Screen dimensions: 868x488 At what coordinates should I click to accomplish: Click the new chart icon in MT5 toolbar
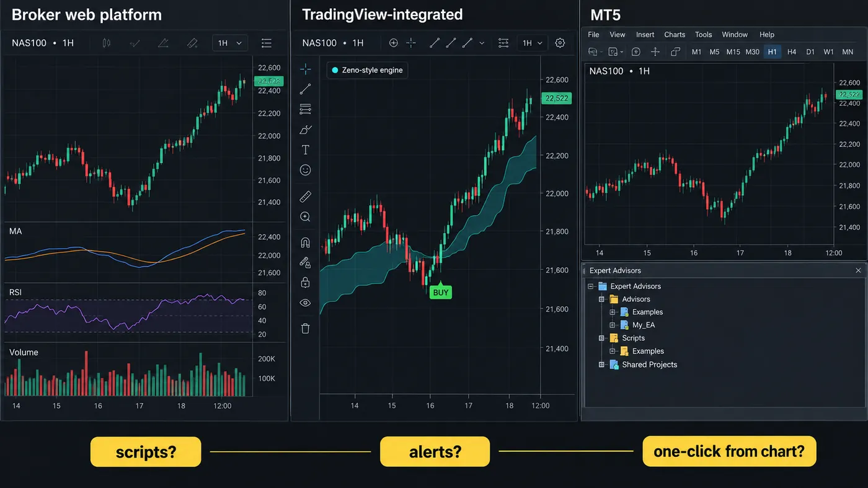pos(594,52)
